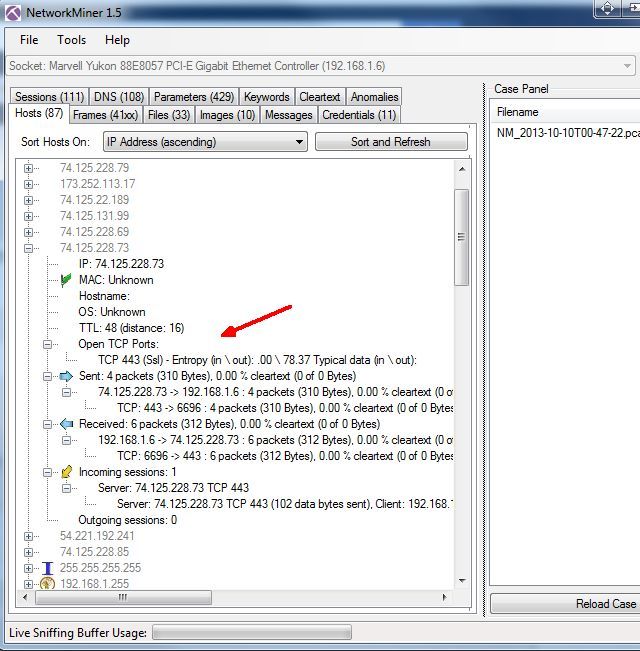This screenshot has height=651, width=640.
Task: Open the Tools menu
Action: pyautogui.click(x=71, y=40)
